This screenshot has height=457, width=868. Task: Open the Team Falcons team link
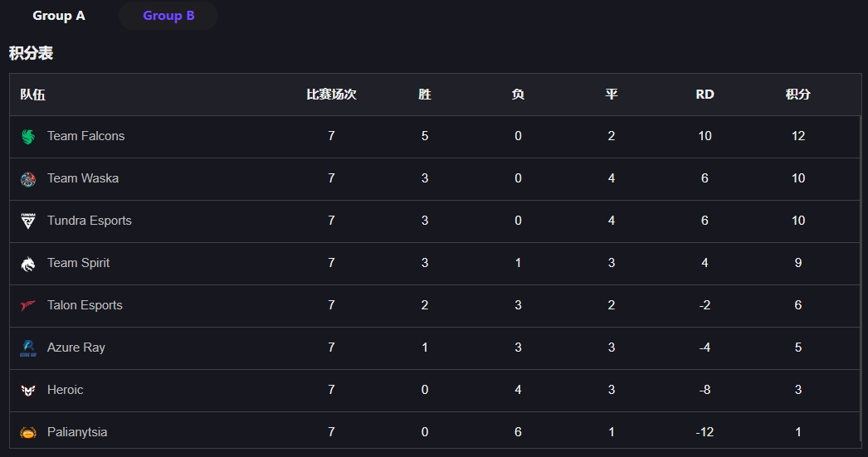coord(85,136)
